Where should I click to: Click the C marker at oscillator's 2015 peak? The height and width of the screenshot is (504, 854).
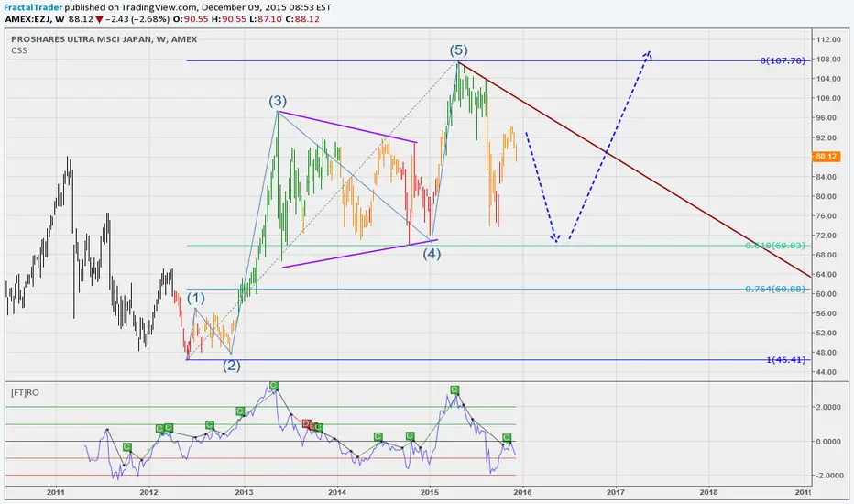coord(454,390)
